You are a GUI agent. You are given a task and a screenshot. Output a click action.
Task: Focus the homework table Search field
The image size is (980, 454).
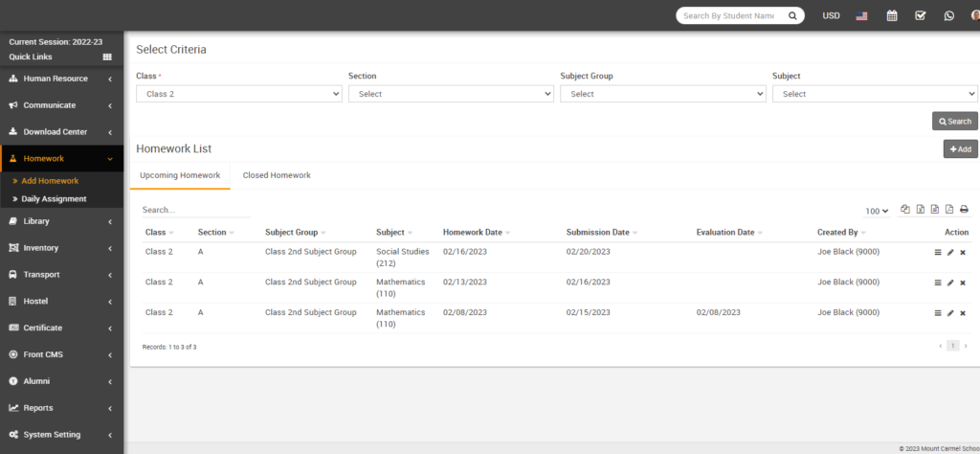click(x=196, y=210)
